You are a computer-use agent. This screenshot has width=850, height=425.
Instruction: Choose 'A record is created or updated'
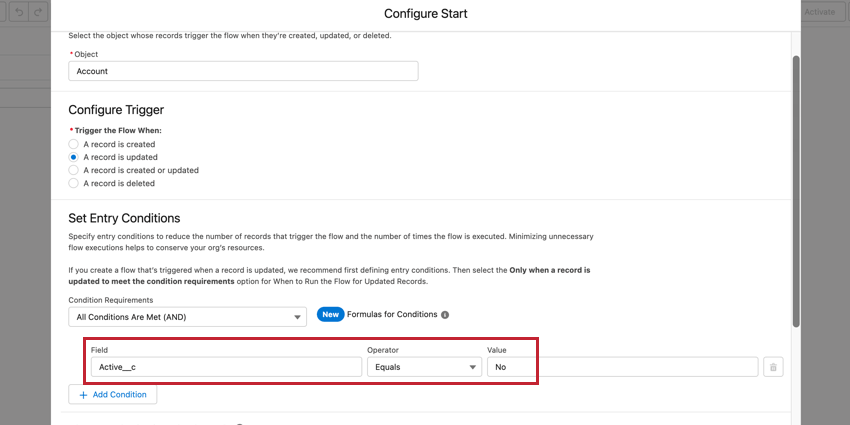point(73,170)
